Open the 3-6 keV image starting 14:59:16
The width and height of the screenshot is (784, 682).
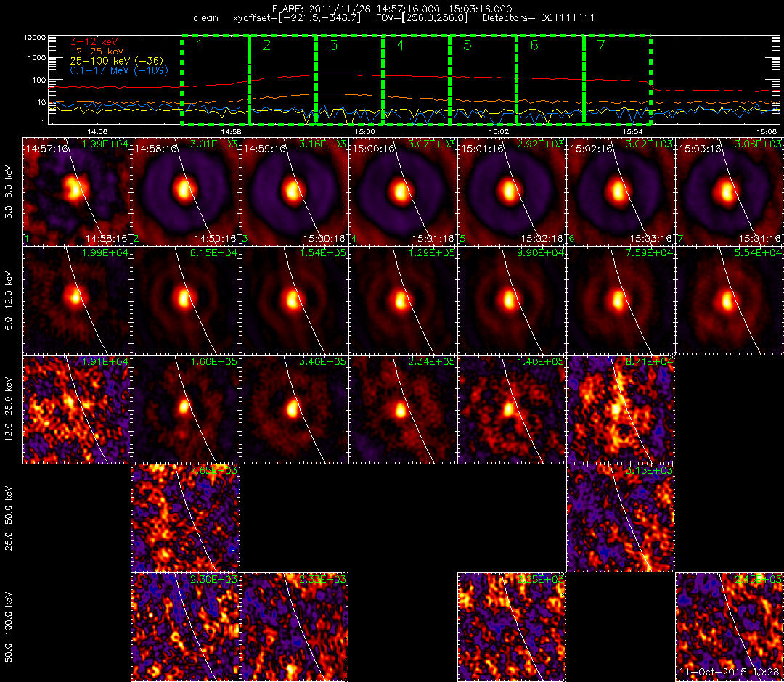click(294, 192)
